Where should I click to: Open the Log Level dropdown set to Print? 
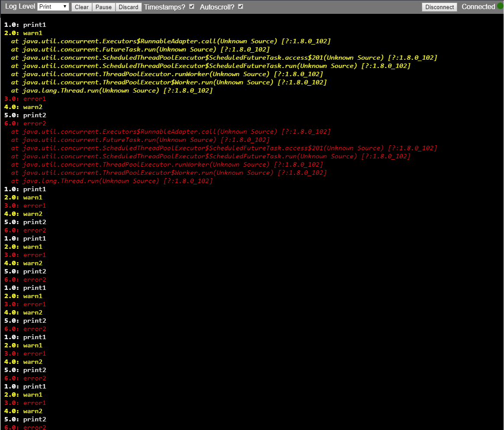(53, 7)
